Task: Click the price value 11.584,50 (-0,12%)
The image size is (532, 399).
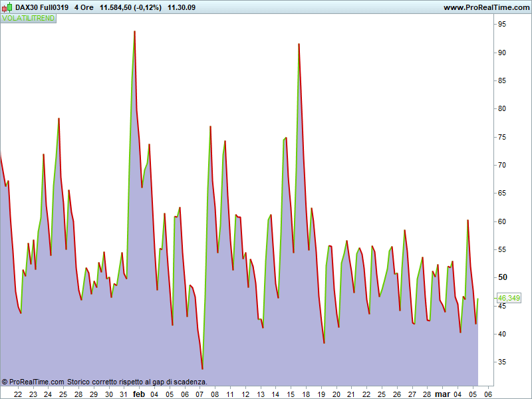Action: [x=130, y=7]
